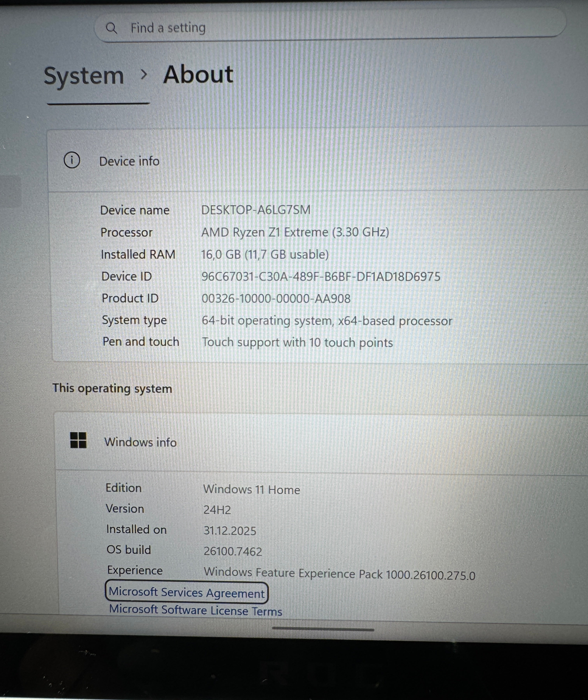Click the Windows 11 Home edition text
588x700 pixels.
(251, 489)
